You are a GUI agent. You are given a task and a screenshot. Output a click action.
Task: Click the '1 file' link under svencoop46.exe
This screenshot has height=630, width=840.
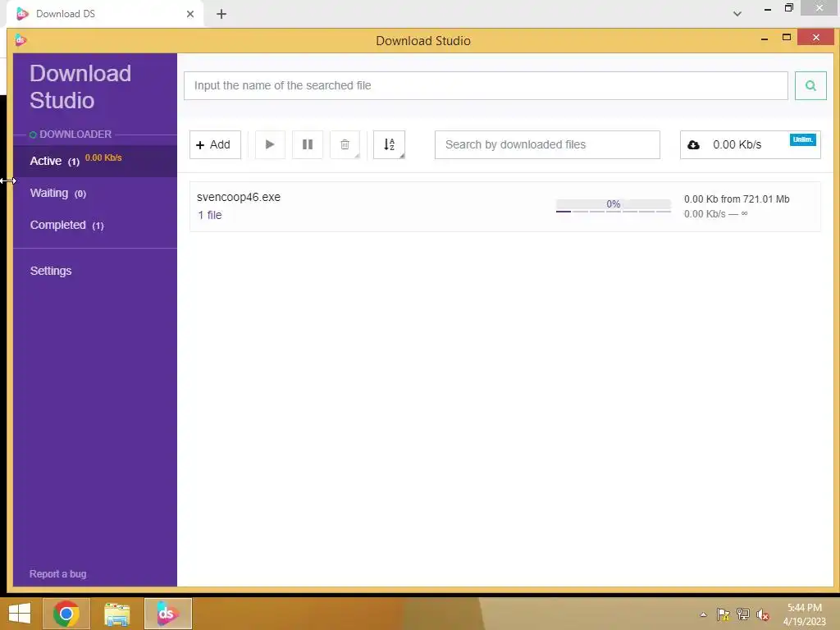(210, 215)
